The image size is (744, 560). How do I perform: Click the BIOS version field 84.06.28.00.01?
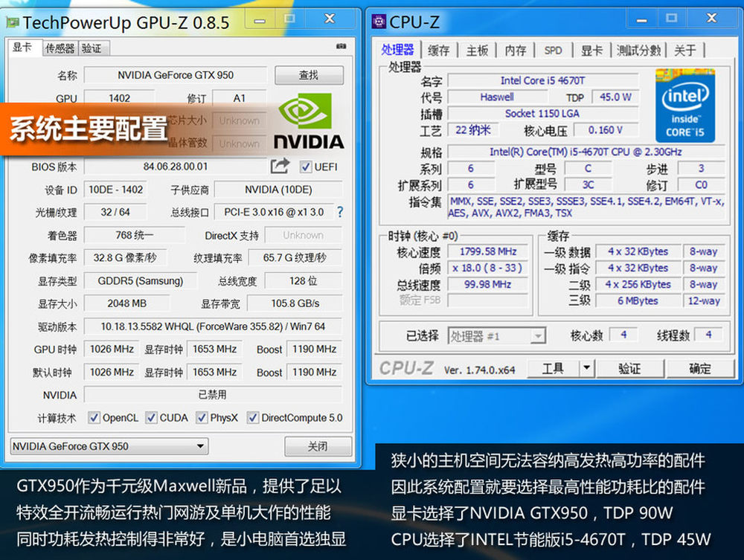[176, 167]
